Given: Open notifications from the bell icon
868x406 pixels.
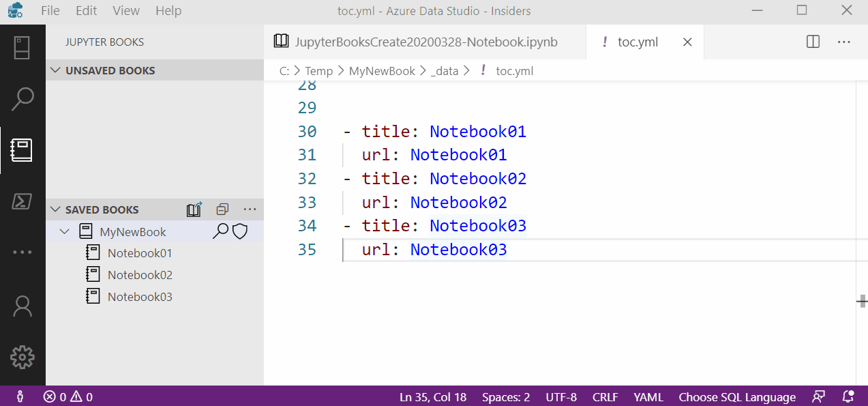Looking at the screenshot, I should tap(847, 396).
